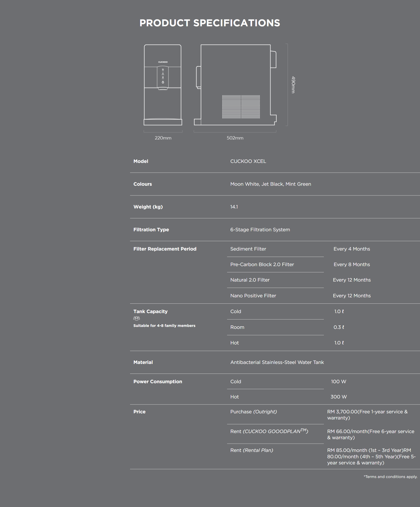Screen dimensions: 420x507
Task: Select 'Moon White, Jet Black, Mint Green' text
Action: coord(271,184)
